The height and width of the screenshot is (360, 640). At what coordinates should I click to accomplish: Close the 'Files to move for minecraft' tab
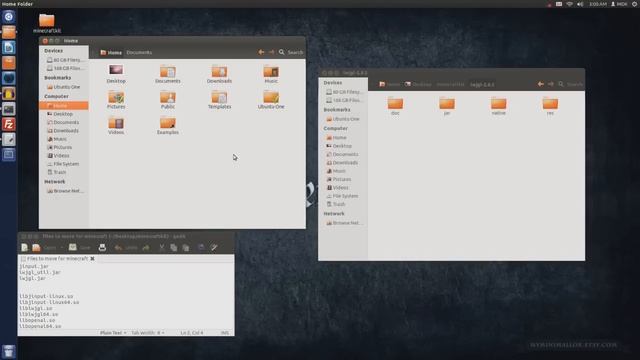point(92,259)
